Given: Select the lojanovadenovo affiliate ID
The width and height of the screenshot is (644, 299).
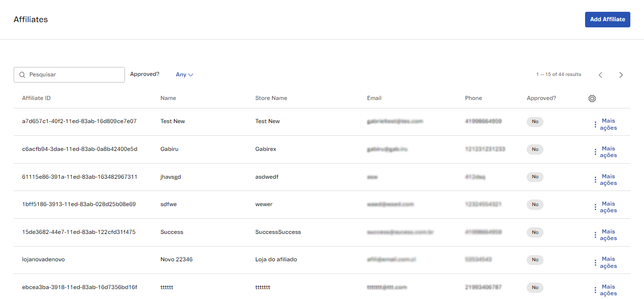Looking at the screenshot, I should tap(43, 259).
